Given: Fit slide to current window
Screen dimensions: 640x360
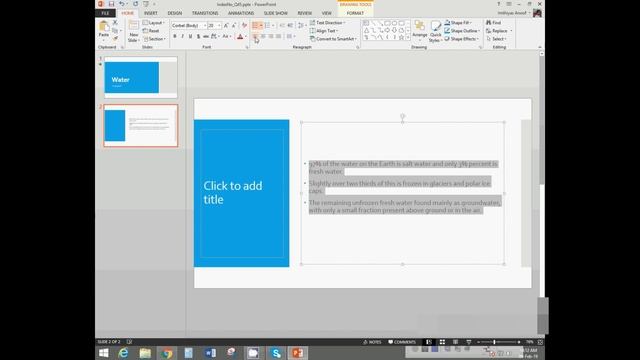Looking at the screenshot, I should click(x=540, y=342).
